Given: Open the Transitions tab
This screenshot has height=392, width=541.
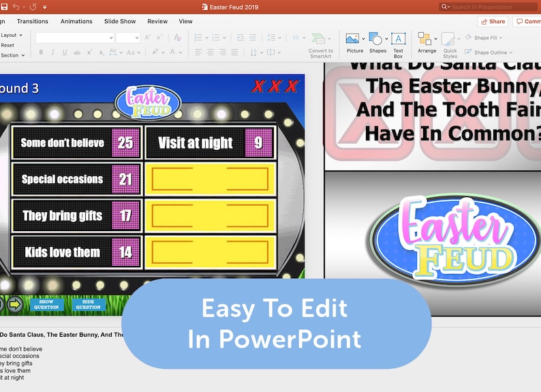Looking at the screenshot, I should (33, 21).
